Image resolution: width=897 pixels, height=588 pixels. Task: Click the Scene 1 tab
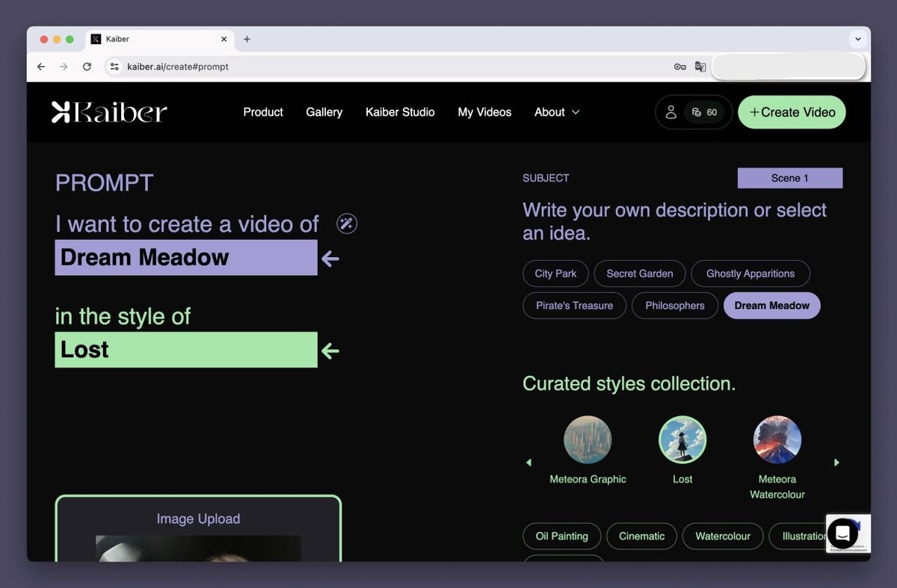point(790,178)
